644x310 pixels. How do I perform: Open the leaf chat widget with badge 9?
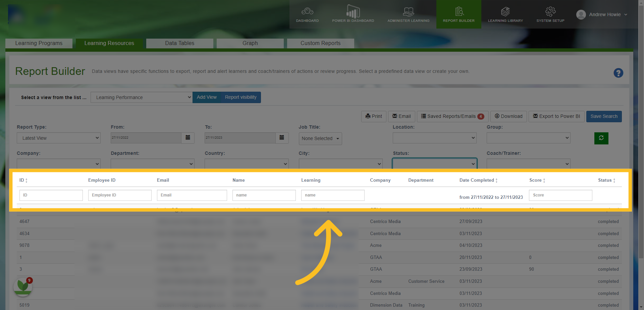point(23,286)
